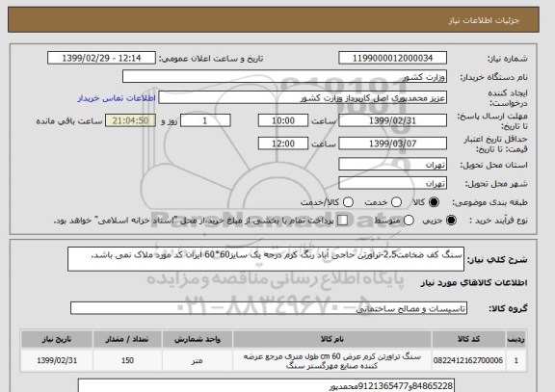Viewport: 555px width, 392px height.
Task: Click the request creator field عزیز محمدپوری
Action: [x=303, y=97]
